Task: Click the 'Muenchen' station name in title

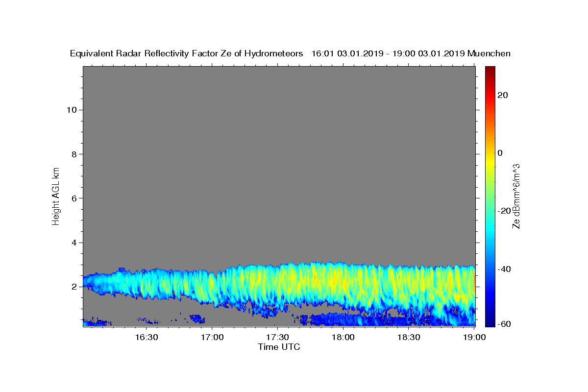Action: click(x=489, y=54)
